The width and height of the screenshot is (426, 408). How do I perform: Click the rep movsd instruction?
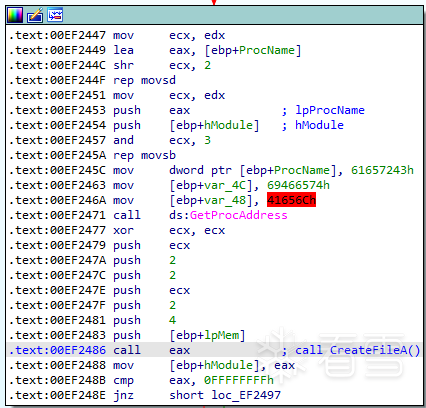tap(144, 80)
